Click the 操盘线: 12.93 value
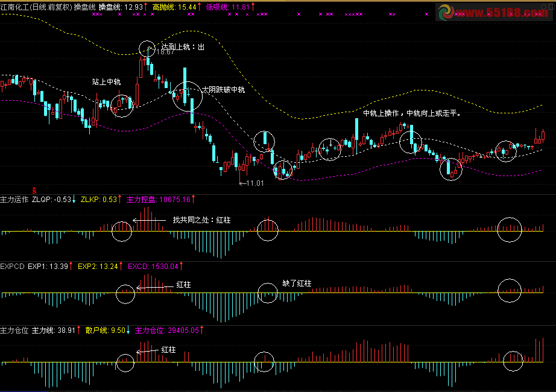 click(x=122, y=7)
